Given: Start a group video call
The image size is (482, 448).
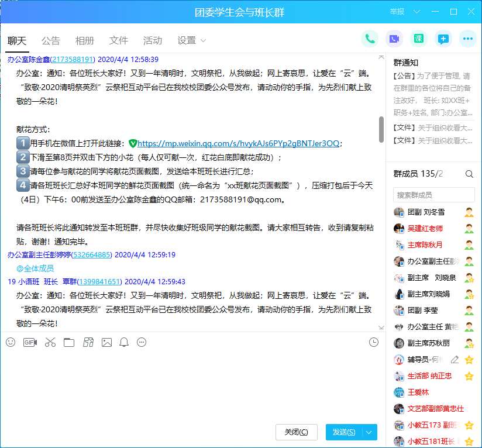Looking at the screenshot, I should point(394,39).
